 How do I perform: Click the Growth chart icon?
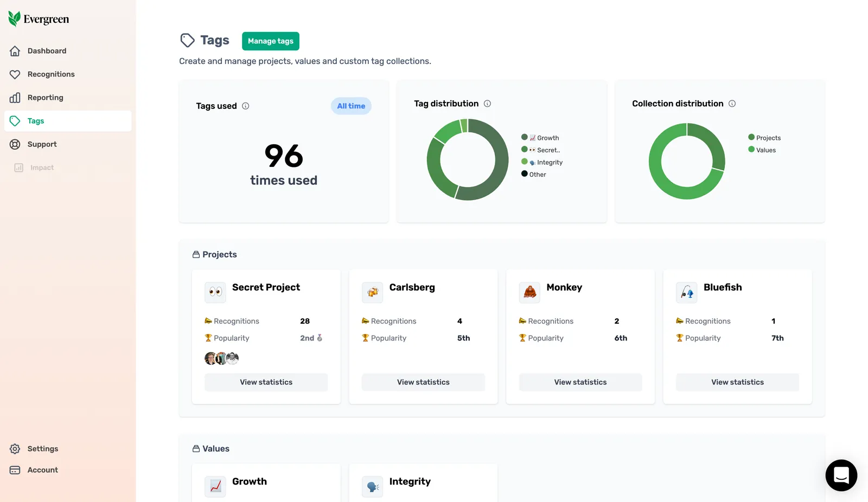pos(215,486)
